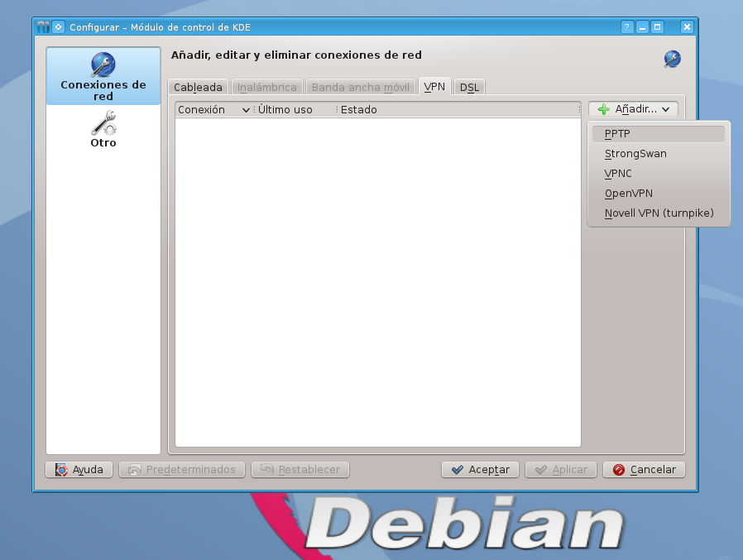743x560 pixels.
Task: Sort by Estado column header
Action: click(x=458, y=110)
